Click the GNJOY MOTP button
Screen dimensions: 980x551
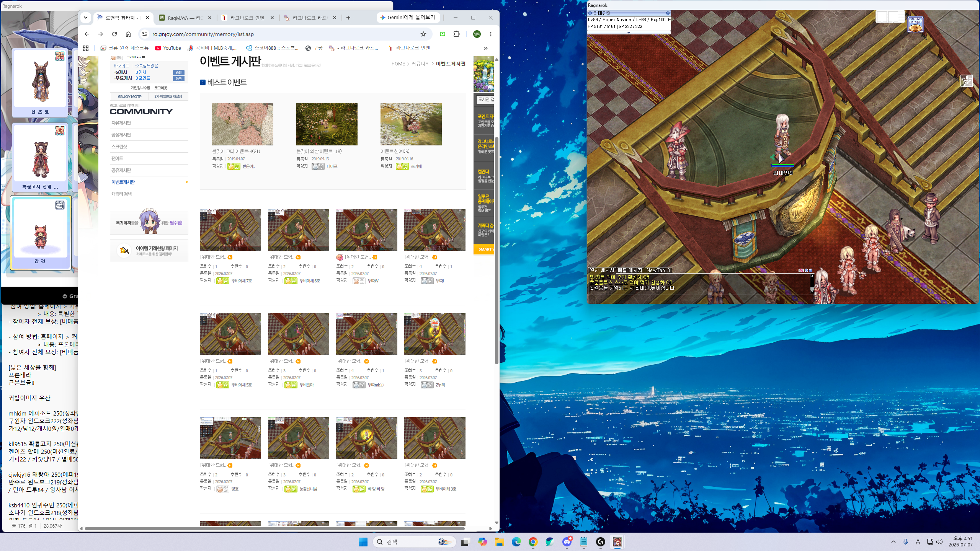tap(129, 96)
